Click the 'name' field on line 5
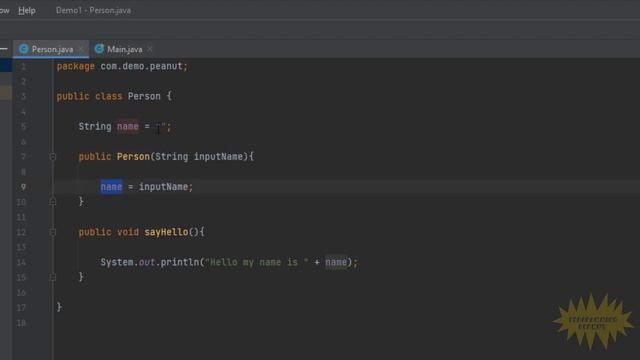Screen dimensions: 640x360 click(x=128, y=127)
